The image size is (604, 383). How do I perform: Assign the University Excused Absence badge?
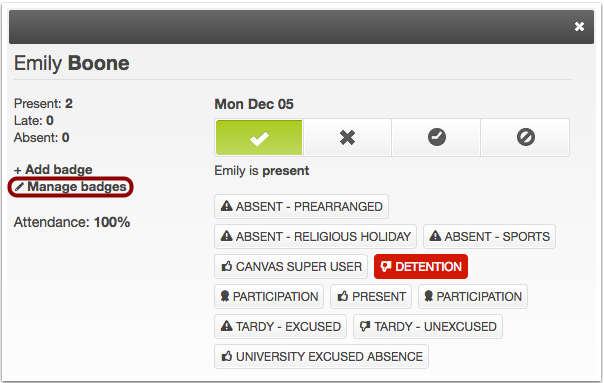(x=321, y=357)
